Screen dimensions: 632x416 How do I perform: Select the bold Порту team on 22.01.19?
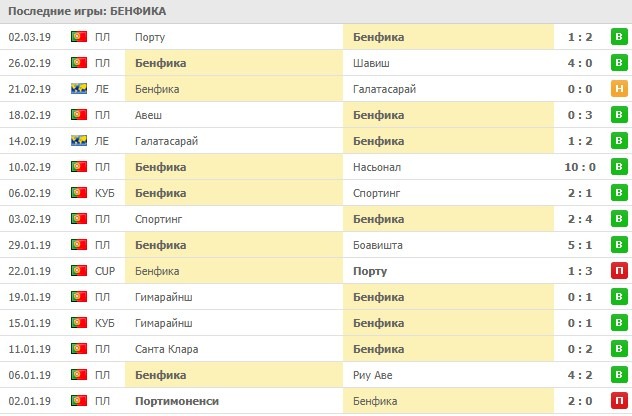tap(369, 271)
